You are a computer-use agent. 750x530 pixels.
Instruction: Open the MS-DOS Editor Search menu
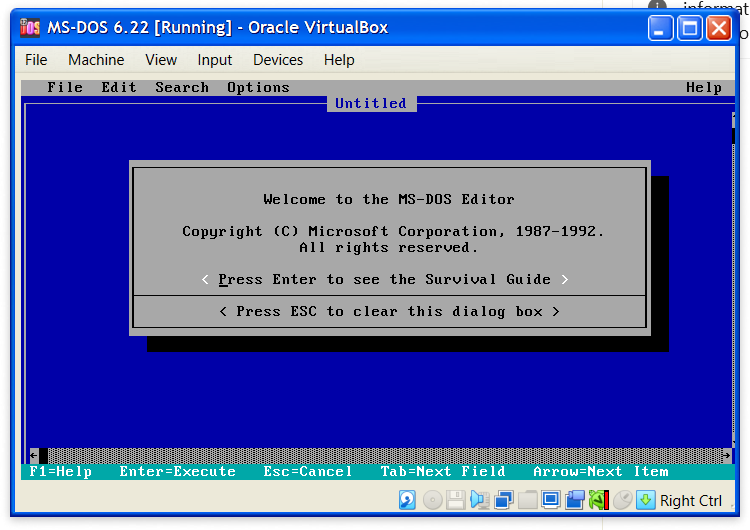[x=182, y=88]
